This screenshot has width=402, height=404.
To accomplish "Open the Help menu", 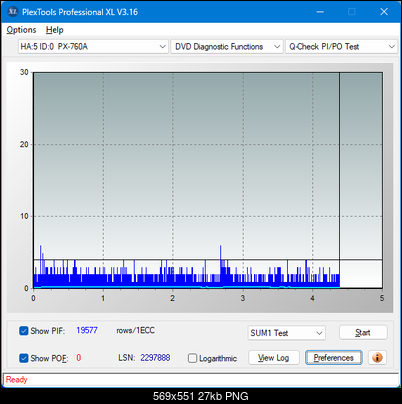I will pyautogui.click(x=55, y=30).
